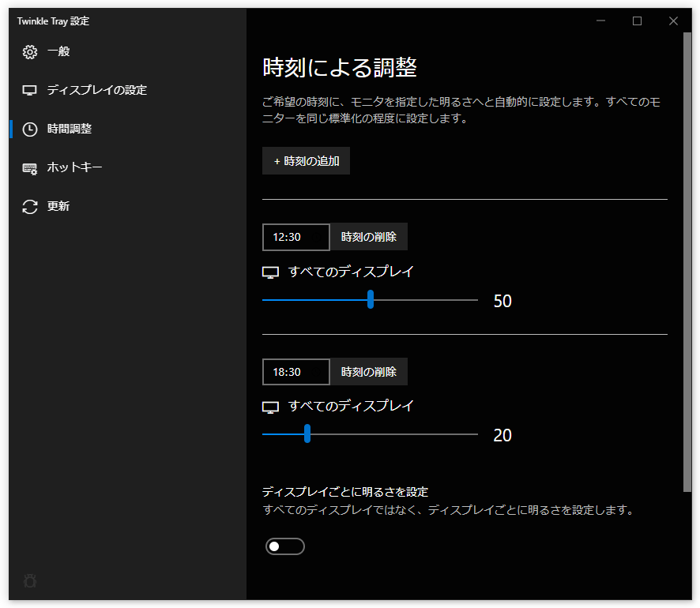
Task: Click すべてのディスプレイ label under 12:30
Action: [352, 271]
